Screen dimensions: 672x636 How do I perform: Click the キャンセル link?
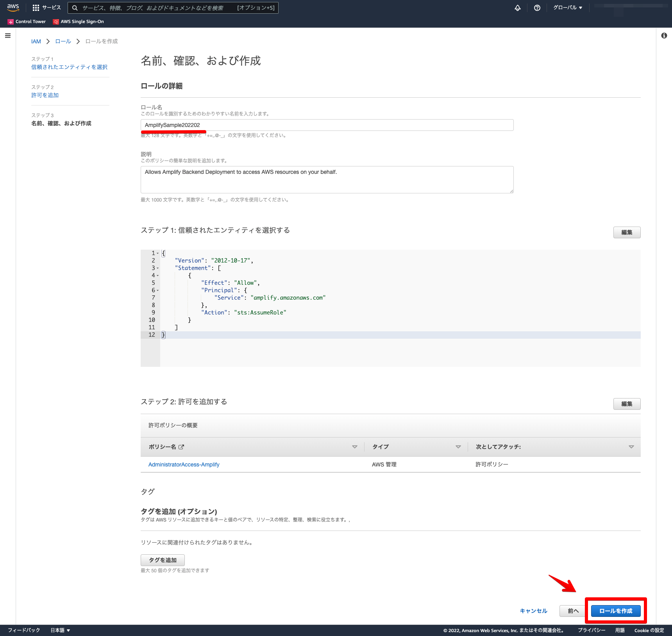click(533, 611)
